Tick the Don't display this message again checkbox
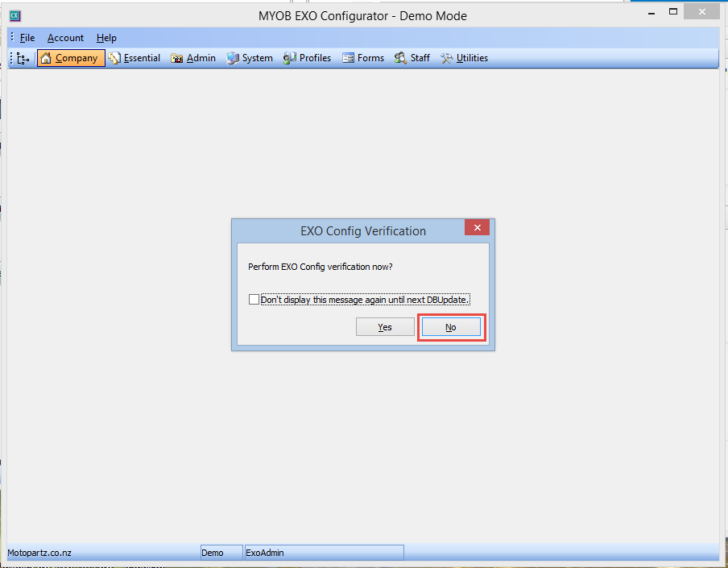Image resolution: width=728 pixels, height=568 pixels. coord(254,300)
